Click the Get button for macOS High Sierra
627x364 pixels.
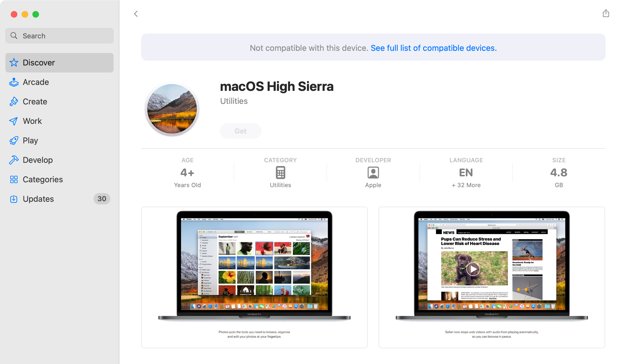point(240,131)
